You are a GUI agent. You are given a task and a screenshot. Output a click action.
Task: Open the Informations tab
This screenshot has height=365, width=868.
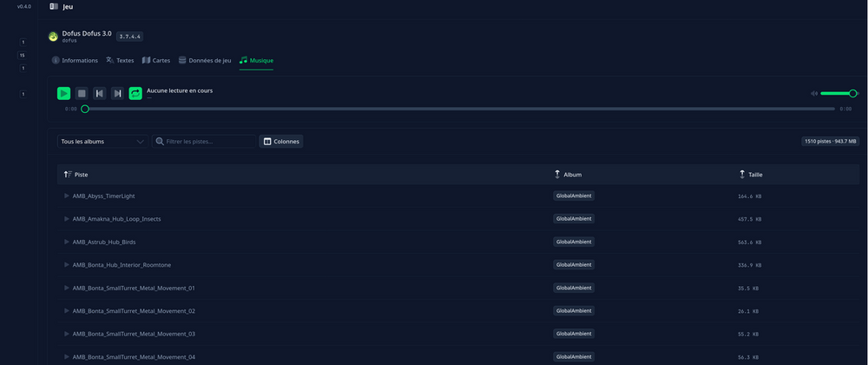click(75, 60)
